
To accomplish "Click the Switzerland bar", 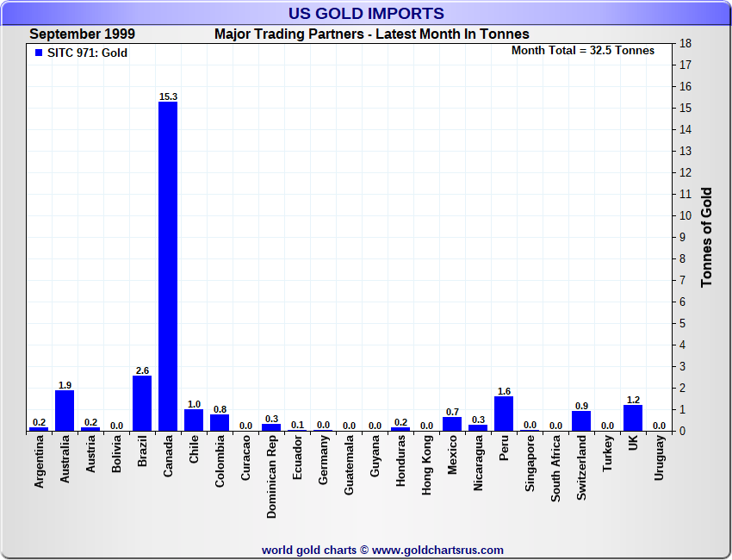I will coord(581,421).
